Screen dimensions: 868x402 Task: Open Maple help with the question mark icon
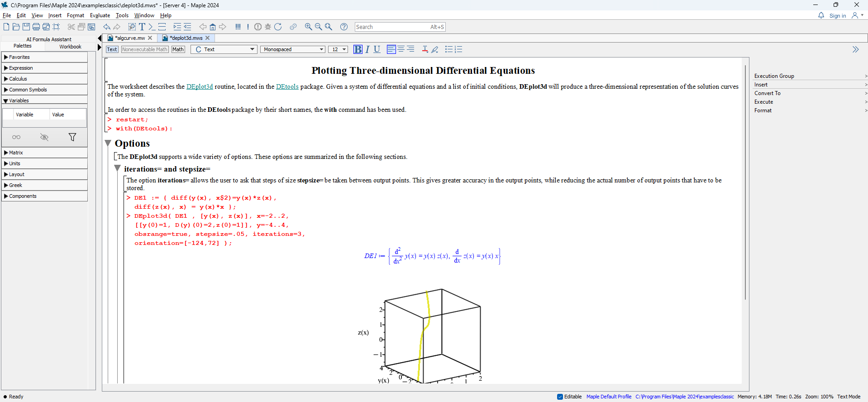pyautogui.click(x=344, y=27)
